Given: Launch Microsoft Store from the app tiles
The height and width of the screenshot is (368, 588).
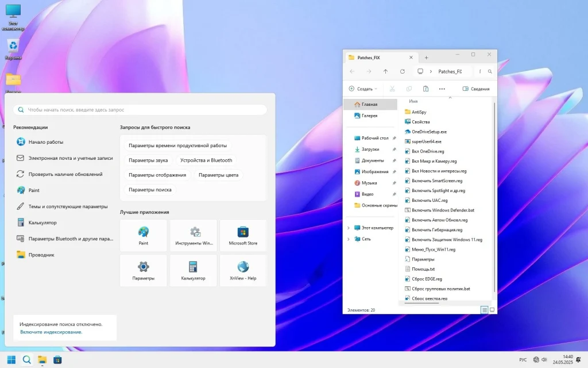Looking at the screenshot, I should click(x=243, y=235).
